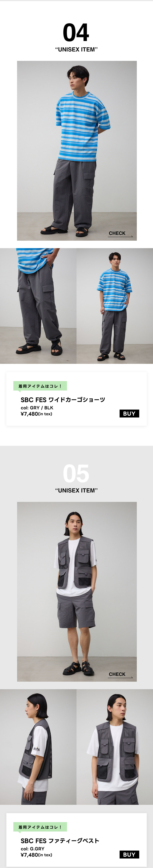Click the green 着用アイテムはコレ! tag above vest
Viewport: 153px width, 868px height.
click(x=40, y=827)
